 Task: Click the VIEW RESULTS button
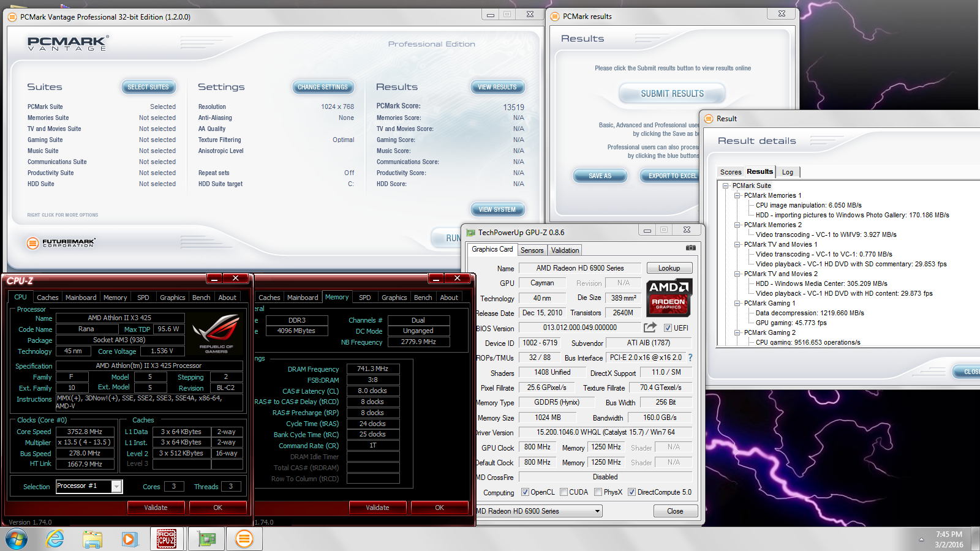[497, 87]
